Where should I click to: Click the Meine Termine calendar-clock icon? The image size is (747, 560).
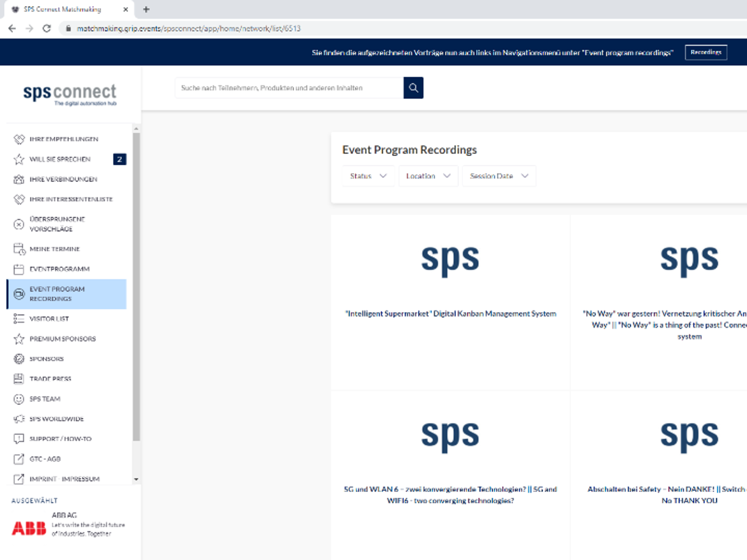click(19, 249)
